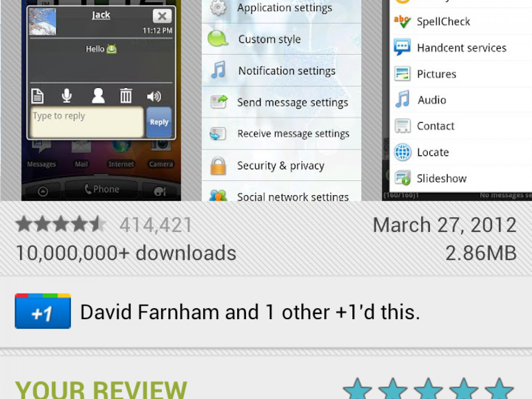Select Handcent services option
532x399 pixels.
[x=461, y=48]
